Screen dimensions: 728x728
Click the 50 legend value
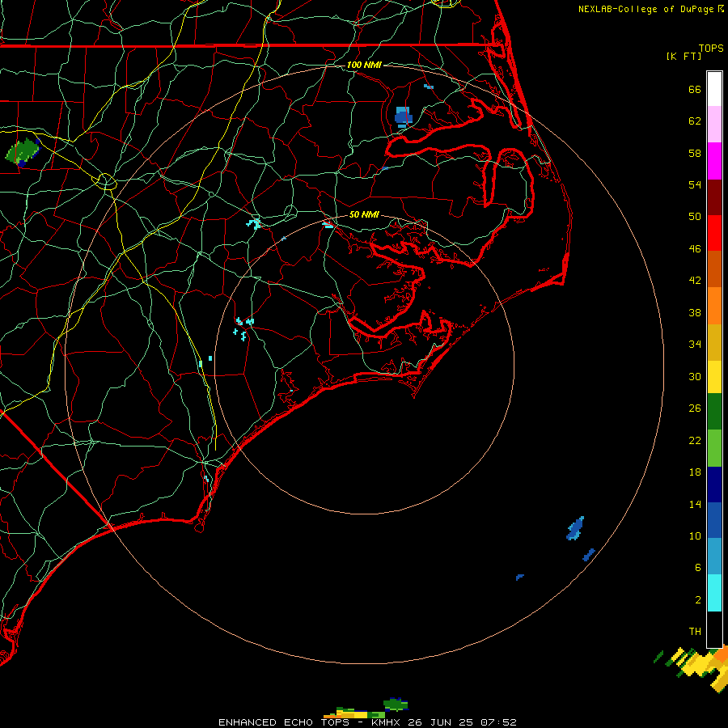pos(695,216)
